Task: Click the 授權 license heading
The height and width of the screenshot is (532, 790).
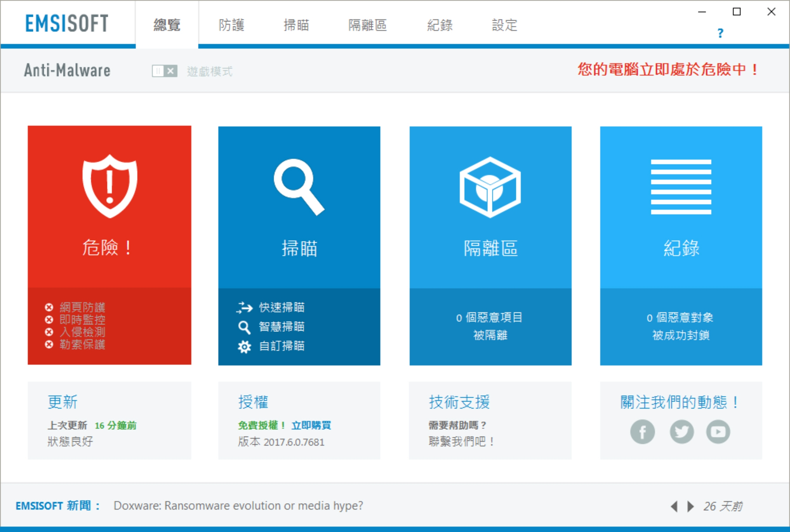Action: point(253,402)
